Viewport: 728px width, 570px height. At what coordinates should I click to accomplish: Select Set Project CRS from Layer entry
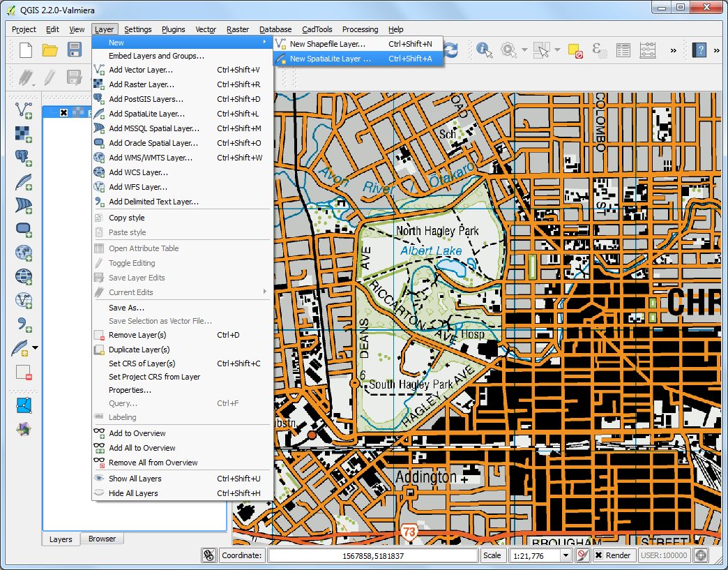coord(182,377)
